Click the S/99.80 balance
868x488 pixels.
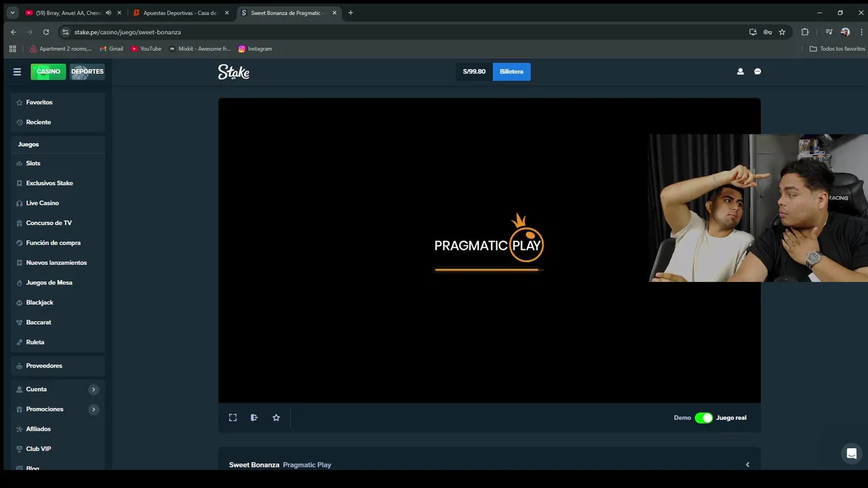(474, 72)
